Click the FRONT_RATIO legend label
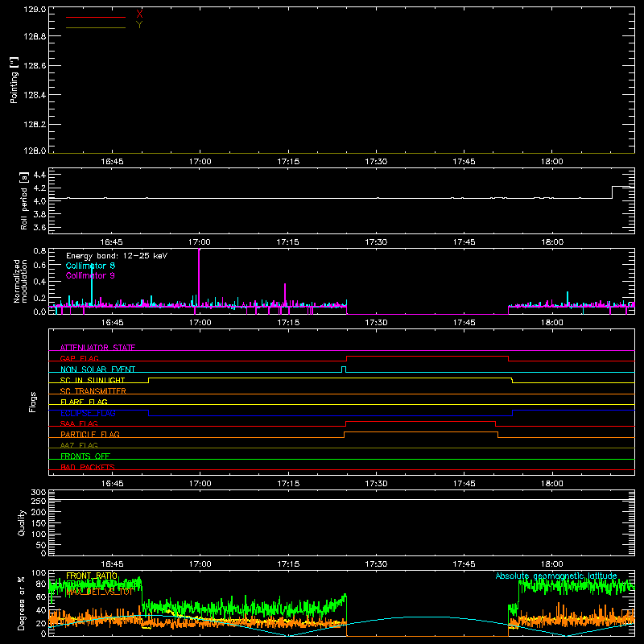Image resolution: width=644 pixels, height=644 pixels. point(92,576)
